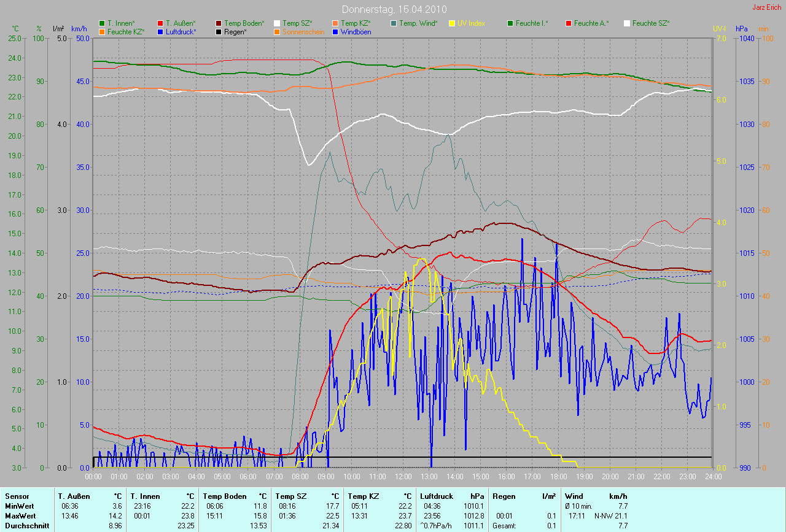Click the 'Sensor' table header
Image resolution: width=786 pixels, height=532 pixels.
pyautogui.click(x=17, y=496)
